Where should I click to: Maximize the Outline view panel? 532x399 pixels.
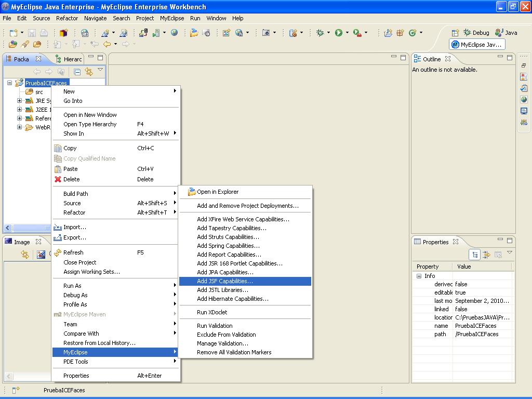510,58
